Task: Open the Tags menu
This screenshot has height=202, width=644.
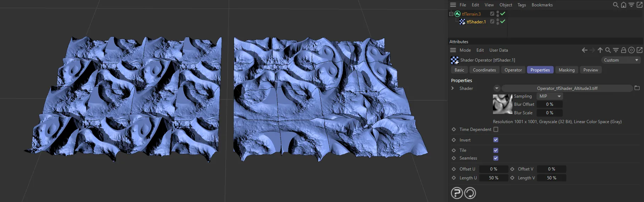Action: 522,5
